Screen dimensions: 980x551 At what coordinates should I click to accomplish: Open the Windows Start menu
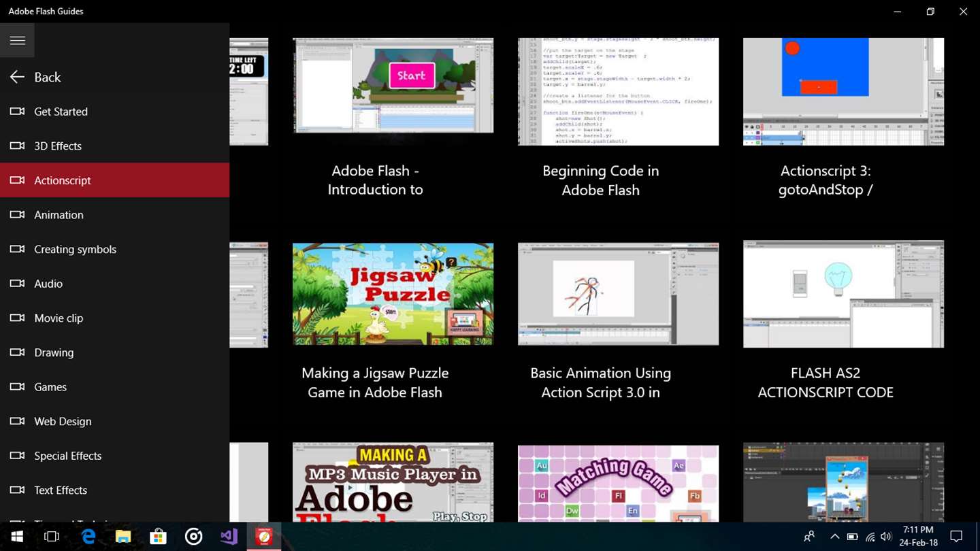pos(16,537)
